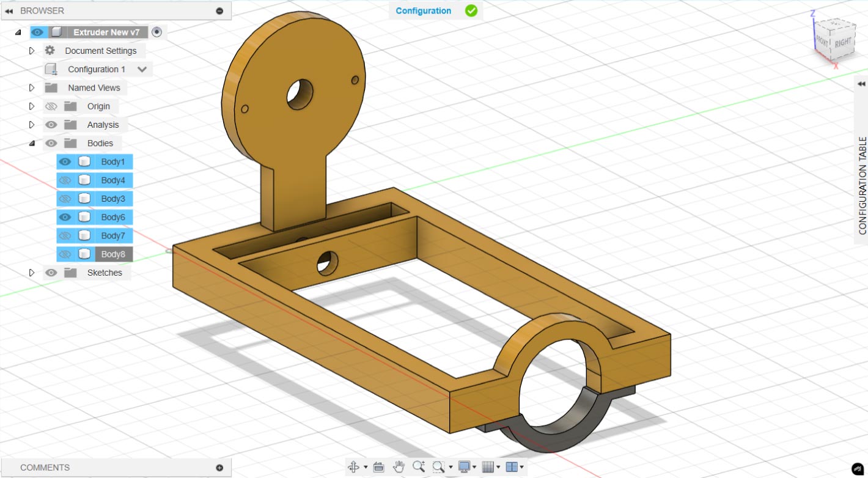This screenshot has width=868, height=478.
Task: Click the BROWSER panel title
Action: 42,11
